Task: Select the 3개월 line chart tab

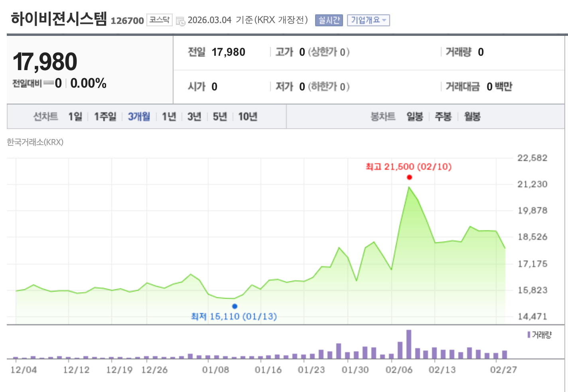Action: (139, 117)
